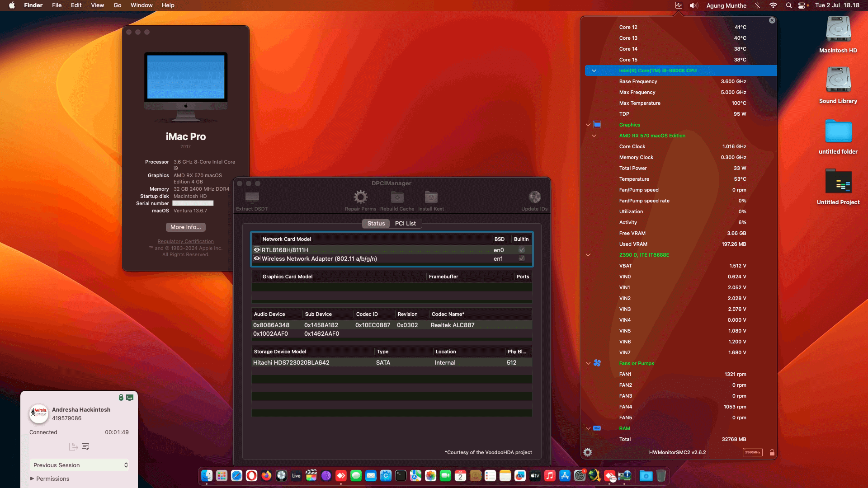Select the 0x1002AAF0 audio device row
This screenshot has width=868, height=488.
[392, 333]
